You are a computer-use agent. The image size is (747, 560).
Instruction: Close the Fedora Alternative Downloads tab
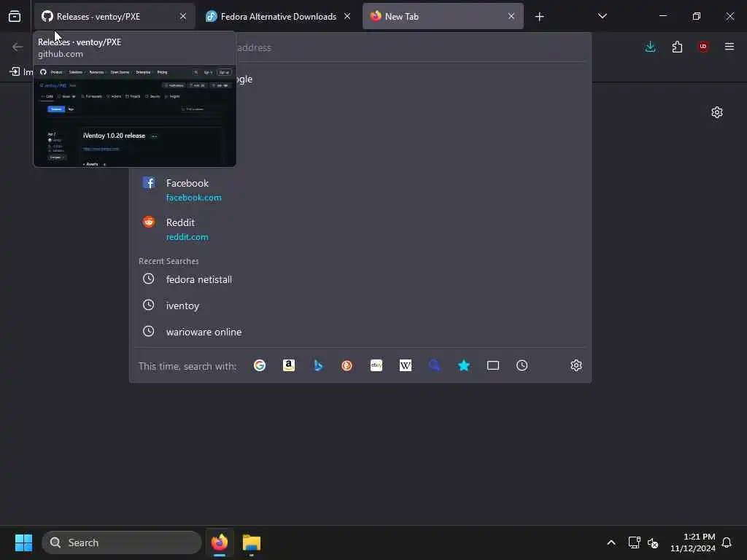click(x=347, y=16)
